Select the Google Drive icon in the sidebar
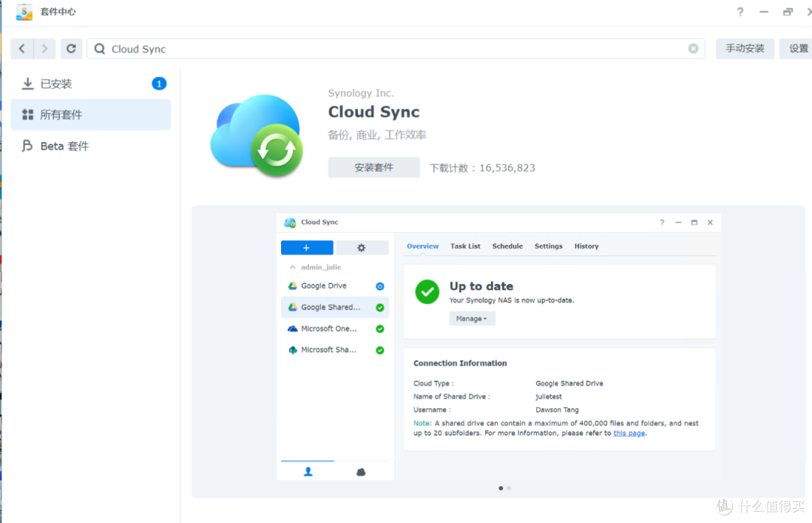This screenshot has height=523, width=812. click(293, 286)
